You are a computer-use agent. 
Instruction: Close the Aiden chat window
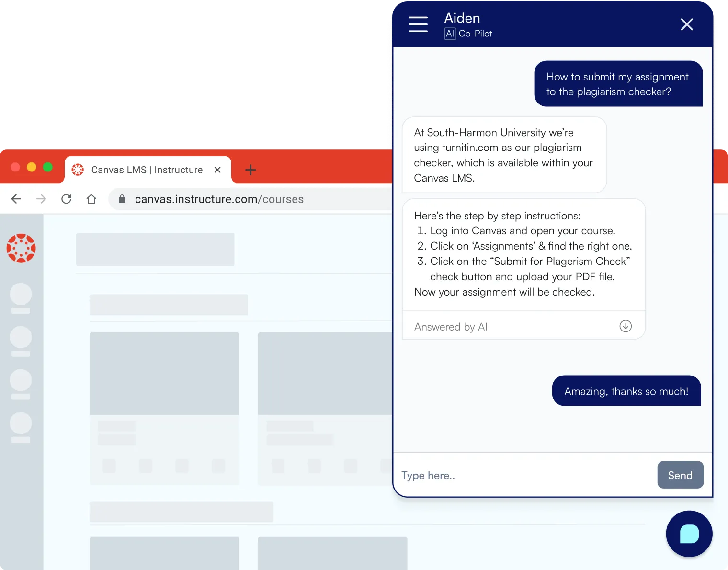click(x=686, y=24)
